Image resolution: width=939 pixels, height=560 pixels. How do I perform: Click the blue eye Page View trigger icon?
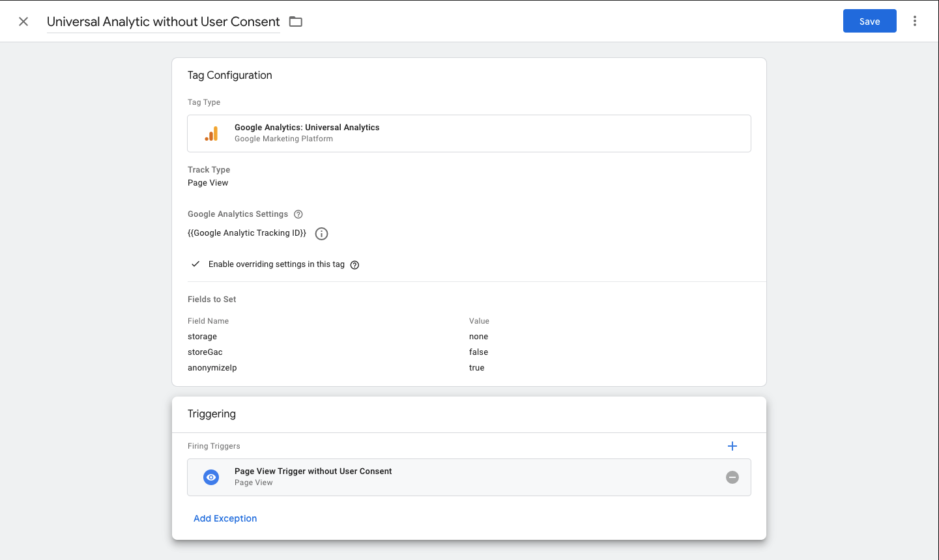(211, 477)
